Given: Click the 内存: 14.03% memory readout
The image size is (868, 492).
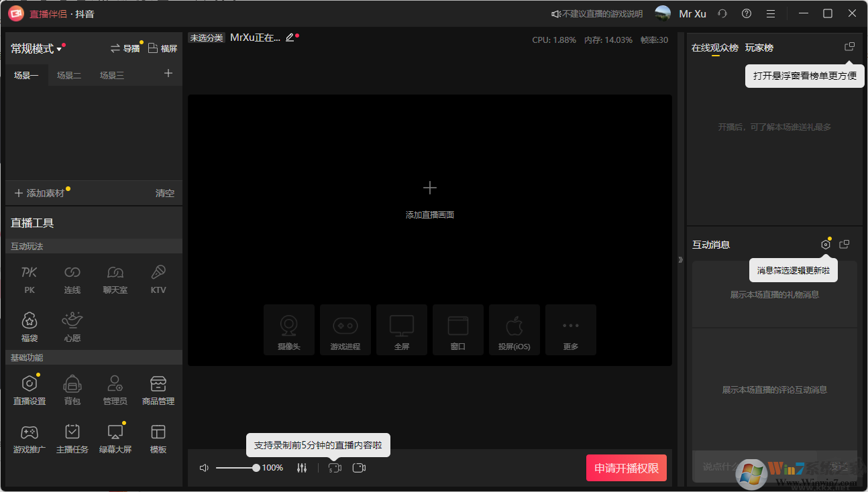Looking at the screenshot, I should tap(608, 40).
